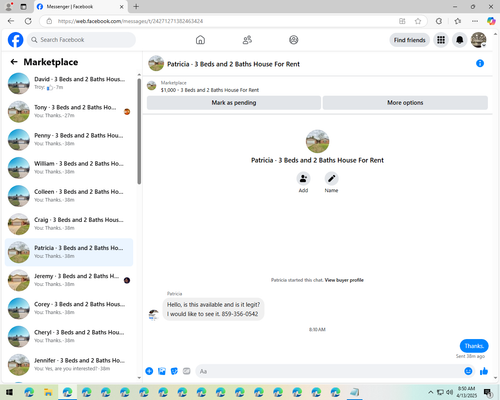This screenshot has height=400, width=500.
Task: Open Colleen's conversation in chat list
Action: point(69,196)
